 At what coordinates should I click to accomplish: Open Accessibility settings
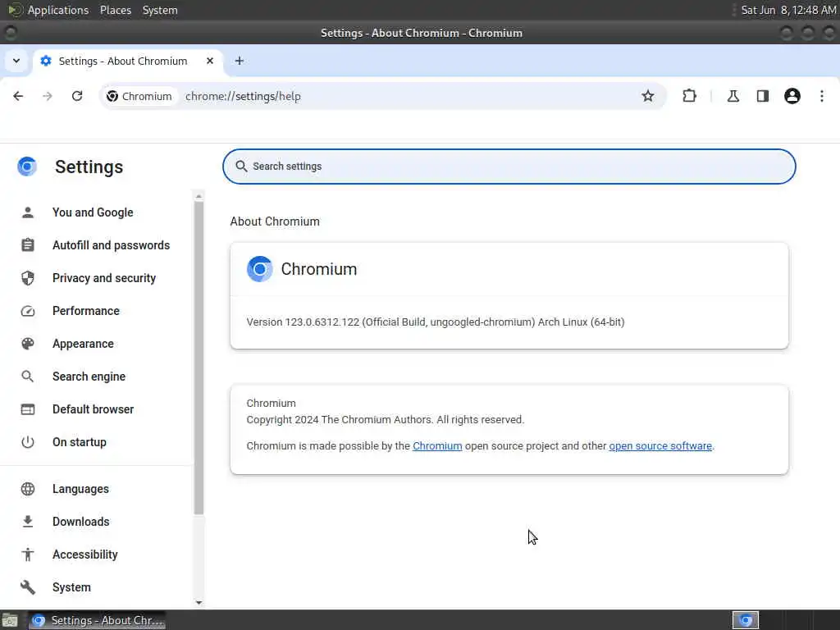(x=84, y=555)
